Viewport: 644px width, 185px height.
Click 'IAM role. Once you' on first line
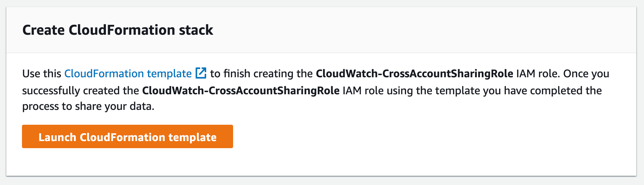point(563,73)
